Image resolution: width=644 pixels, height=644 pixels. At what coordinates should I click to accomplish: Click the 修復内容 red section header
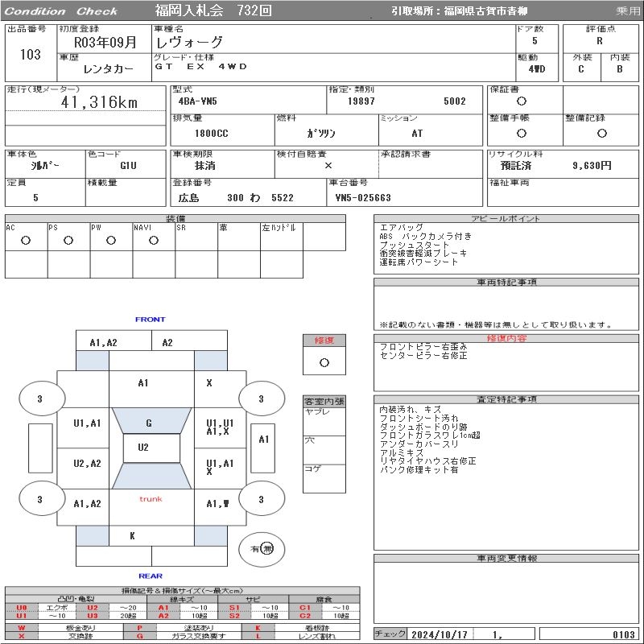point(507,339)
